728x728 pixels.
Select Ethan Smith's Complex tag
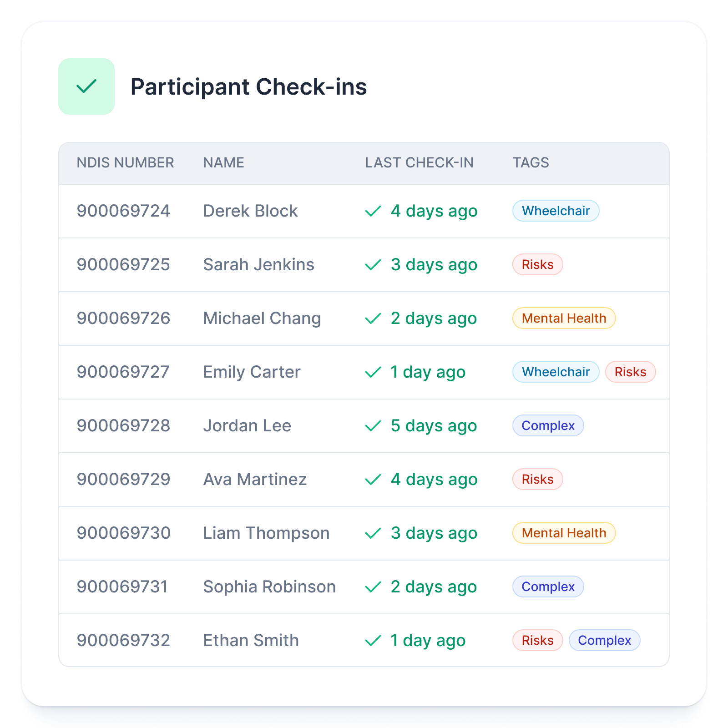[604, 640]
